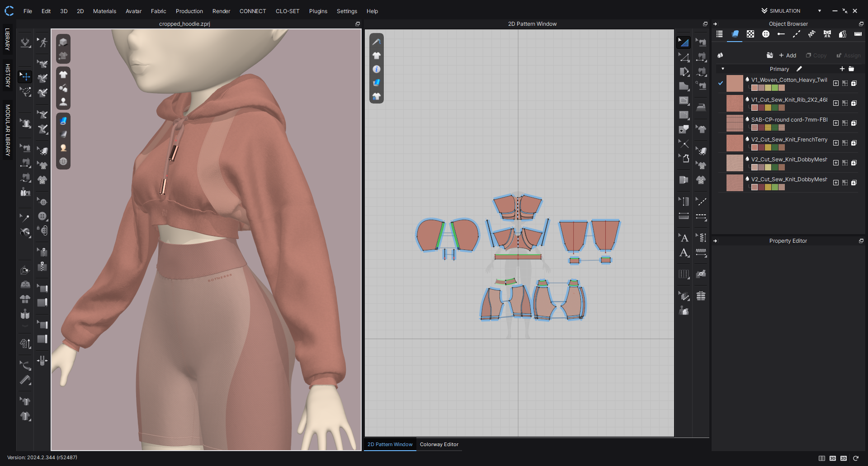Pick the green colorway swatch of V1_Woven_Cotton_Heavy_Twill

coord(775,88)
